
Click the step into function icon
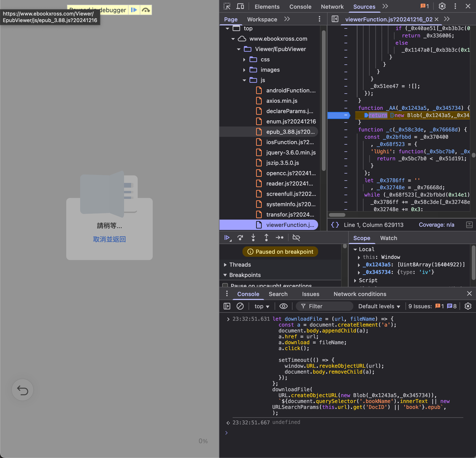(x=253, y=238)
